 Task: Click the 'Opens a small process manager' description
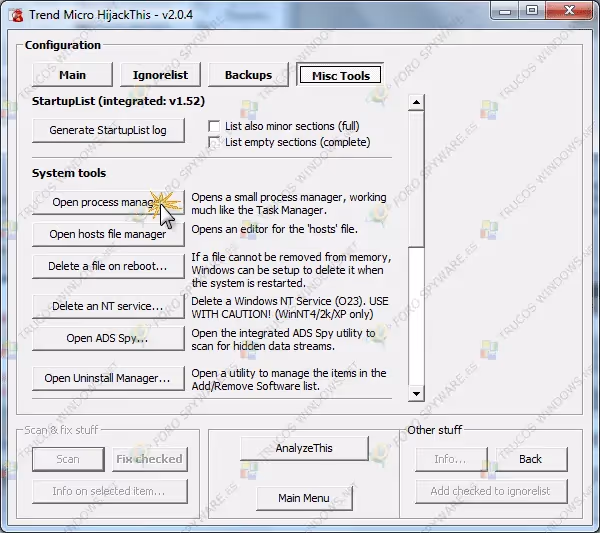coord(289,204)
